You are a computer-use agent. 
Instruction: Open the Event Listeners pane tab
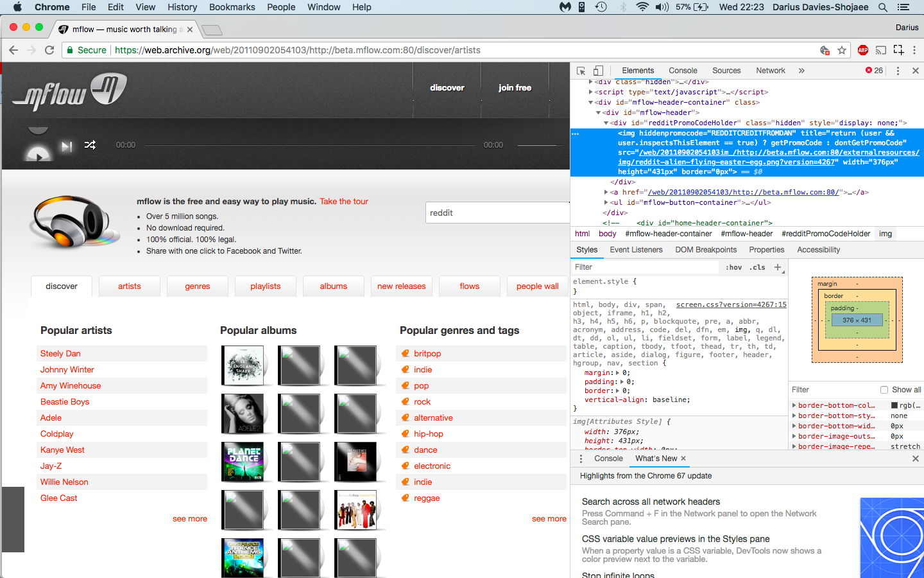pyautogui.click(x=636, y=250)
